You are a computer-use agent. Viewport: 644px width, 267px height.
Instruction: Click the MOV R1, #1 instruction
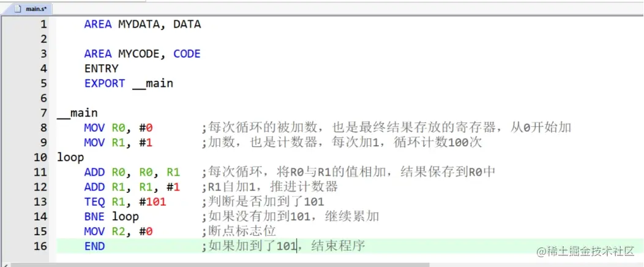pos(118,143)
